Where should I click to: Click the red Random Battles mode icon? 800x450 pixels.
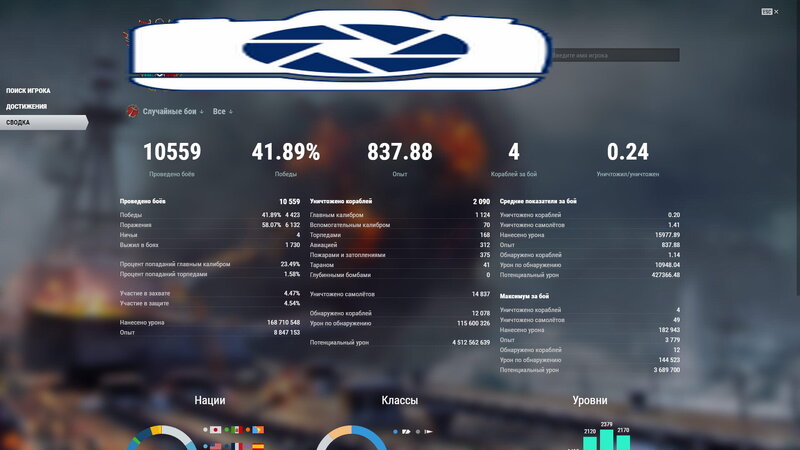coord(132,111)
